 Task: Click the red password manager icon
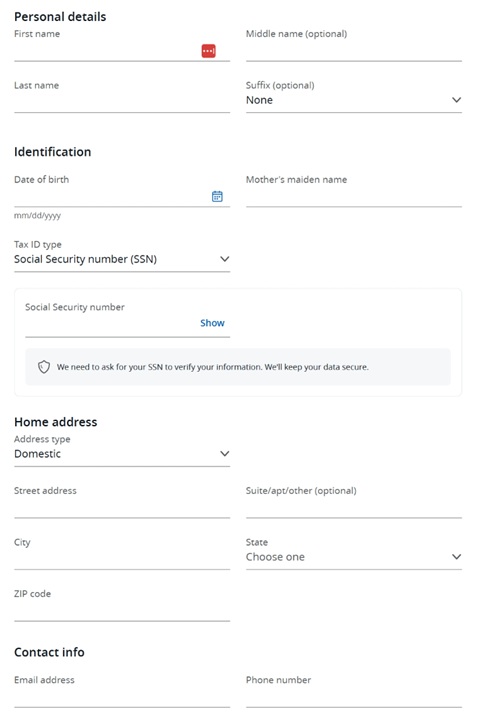point(209,51)
